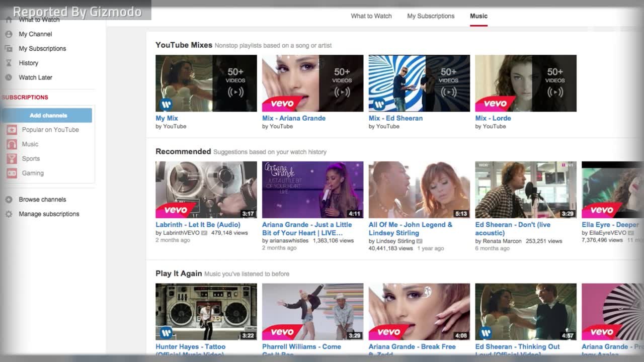This screenshot has width=644, height=362.
Task: Play the Ariana Grande Break Free thumbnail
Action: tap(419, 312)
